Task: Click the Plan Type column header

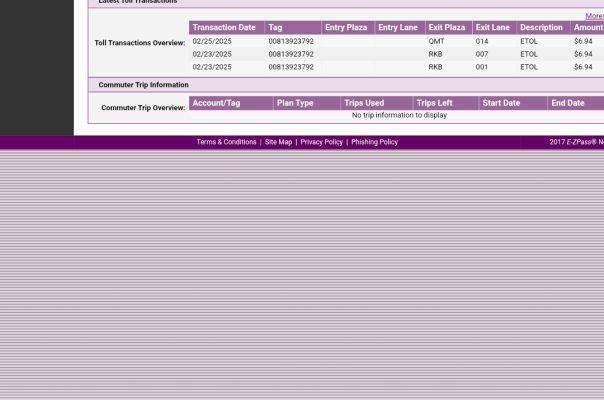Action: (295, 103)
